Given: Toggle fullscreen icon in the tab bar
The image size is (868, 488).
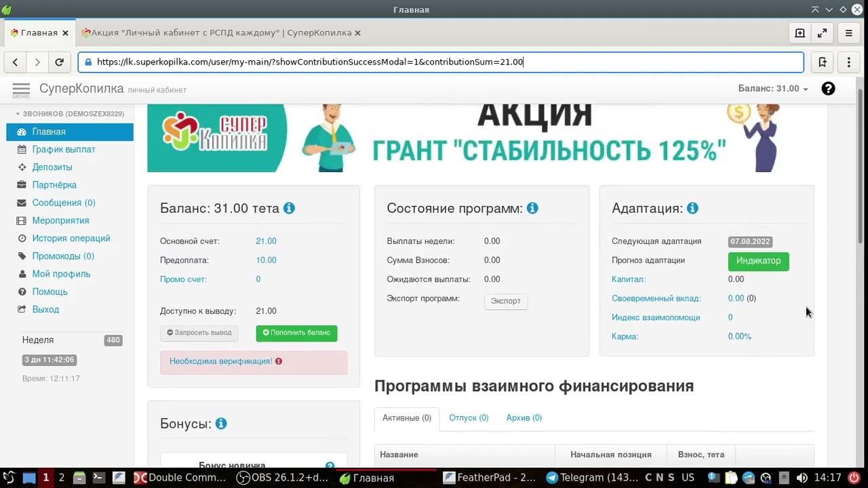Looking at the screenshot, I should pyautogui.click(x=822, y=33).
